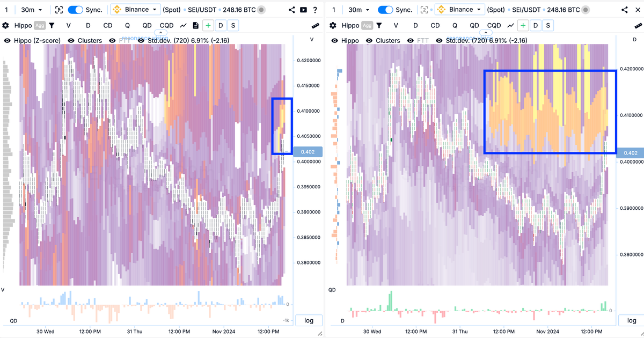Click the link-group 2 icon in right panel

[x=425, y=10]
